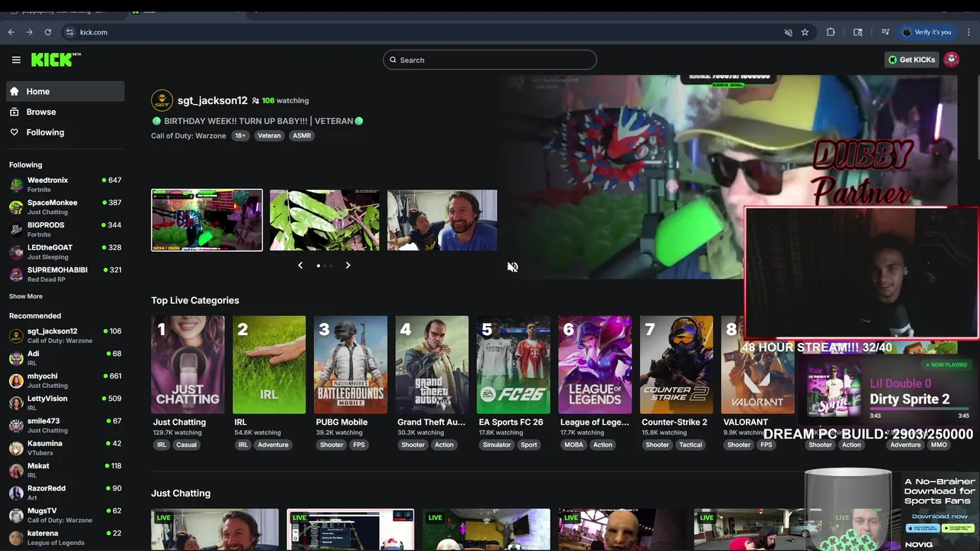The width and height of the screenshot is (980, 551).
Task: Open sgt_jackson12 in Recommended list
Action: click(x=65, y=335)
